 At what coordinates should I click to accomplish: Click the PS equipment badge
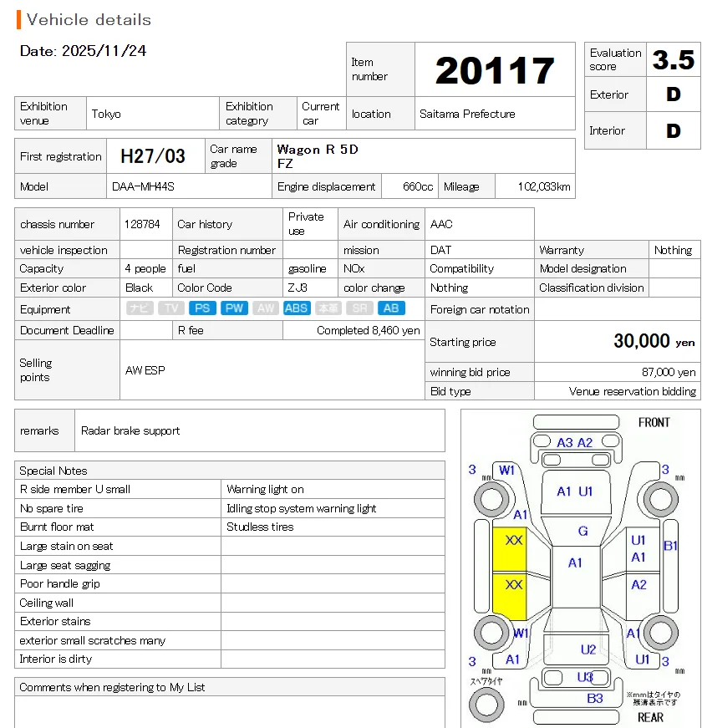(202, 308)
